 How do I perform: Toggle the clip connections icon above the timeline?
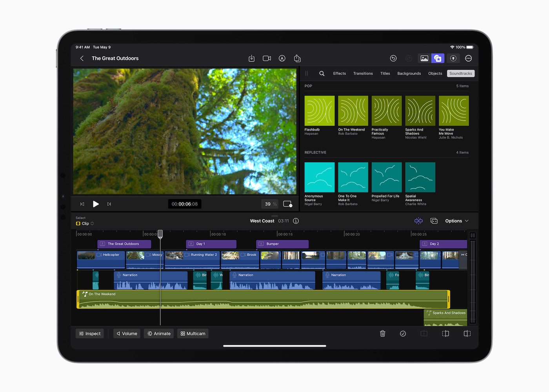(x=418, y=221)
